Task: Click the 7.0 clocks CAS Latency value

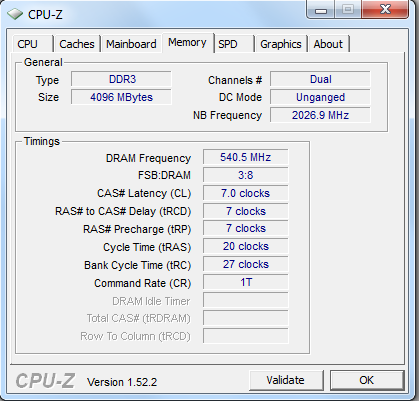Action: [246, 193]
